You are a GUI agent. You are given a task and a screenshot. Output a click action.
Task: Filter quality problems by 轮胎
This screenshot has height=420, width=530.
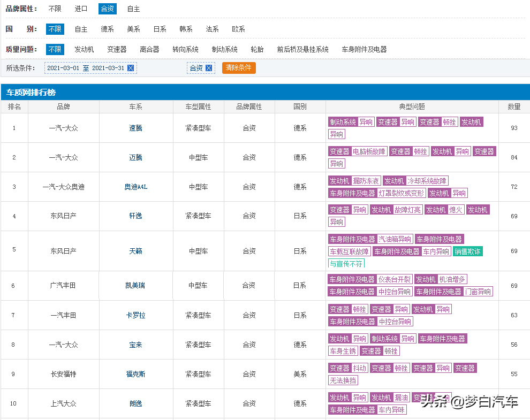coord(257,49)
